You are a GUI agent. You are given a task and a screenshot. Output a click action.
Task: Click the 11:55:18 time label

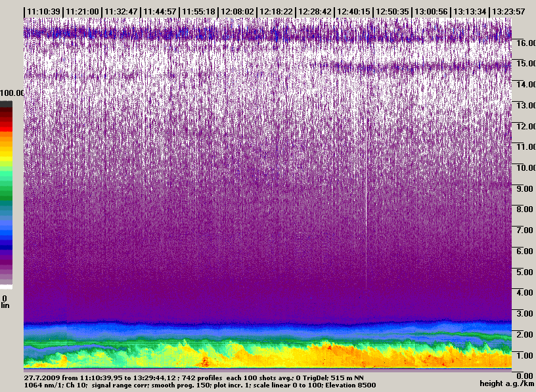tap(198, 12)
